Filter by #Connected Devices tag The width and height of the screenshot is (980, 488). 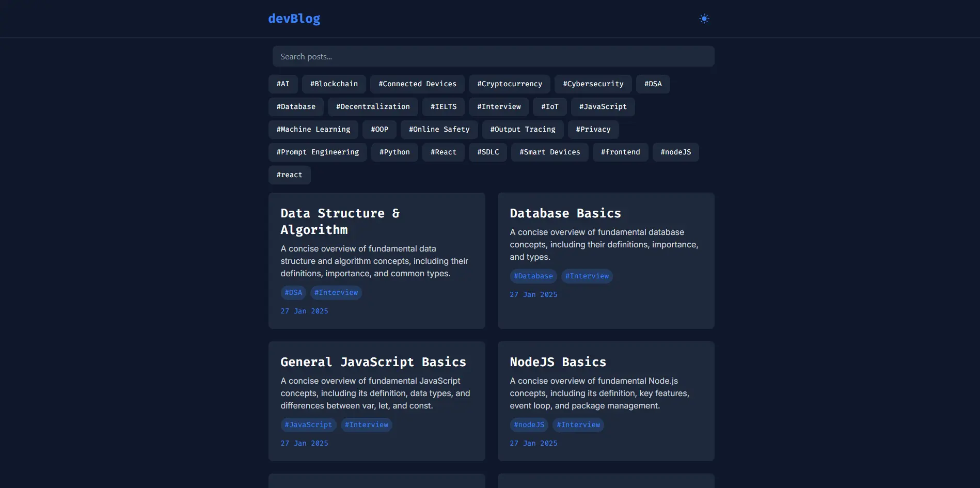click(x=417, y=84)
